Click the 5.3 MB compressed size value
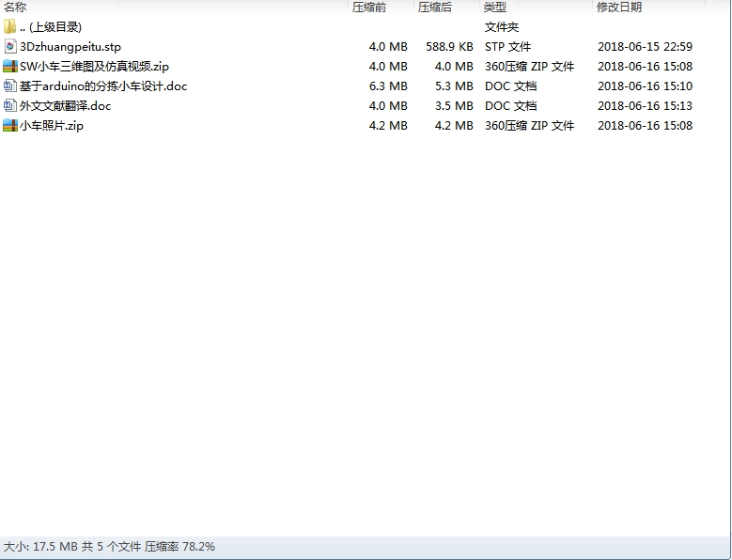 click(x=454, y=86)
